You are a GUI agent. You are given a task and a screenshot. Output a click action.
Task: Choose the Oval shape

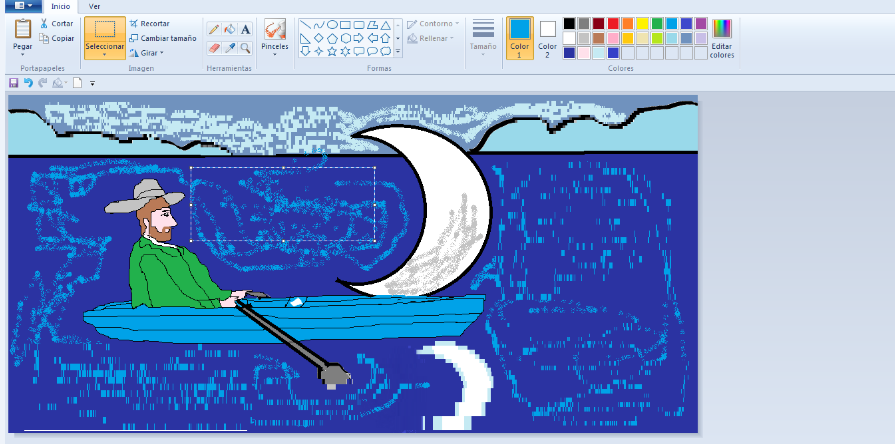click(332, 25)
